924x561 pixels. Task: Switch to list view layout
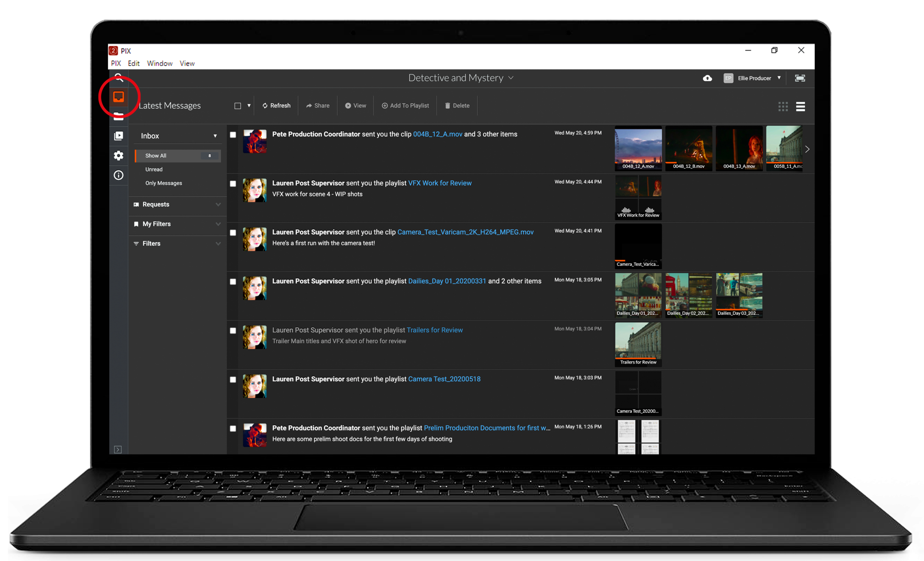tap(800, 106)
